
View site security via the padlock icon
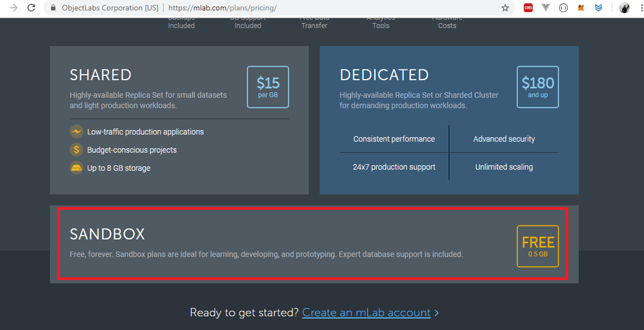[52, 8]
